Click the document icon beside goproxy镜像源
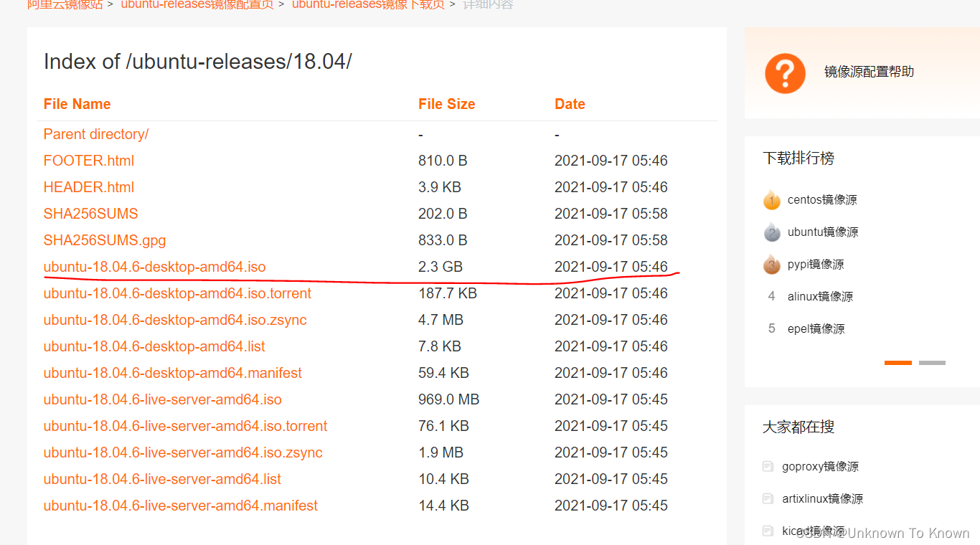The width and height of the screenshot is (980, 545). click(768, 467)
